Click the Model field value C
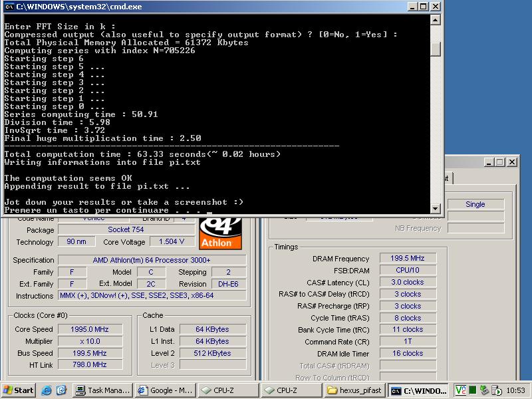 point(151,272)
